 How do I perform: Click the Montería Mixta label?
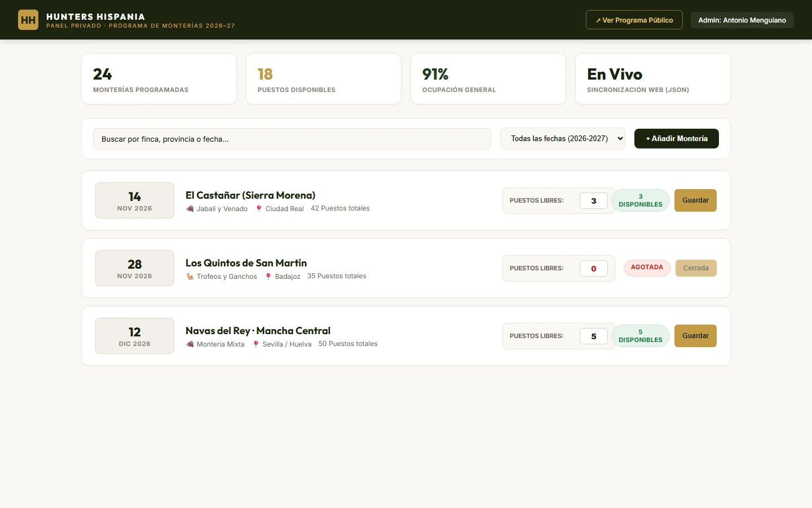coord(220,344)
